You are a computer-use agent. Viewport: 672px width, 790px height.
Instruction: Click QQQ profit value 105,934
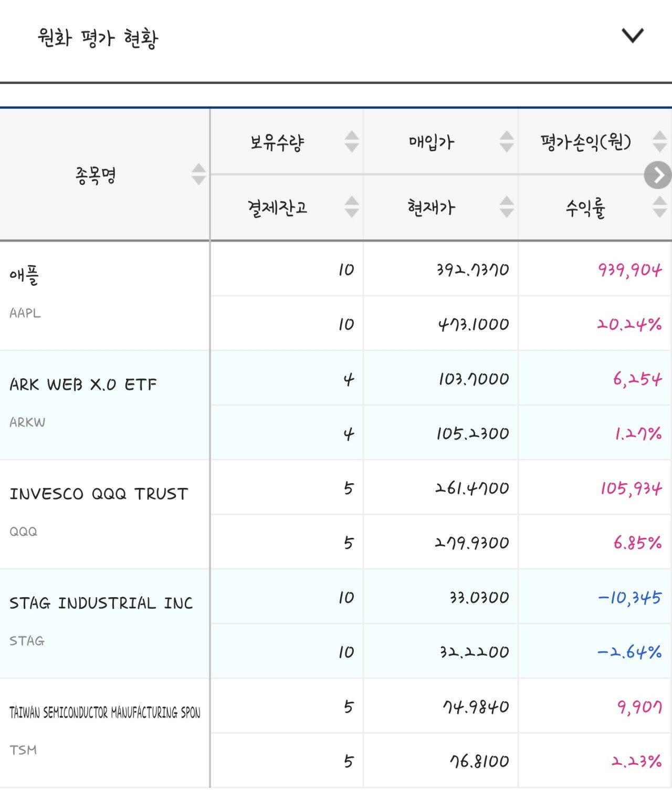[x=631, y=489]
